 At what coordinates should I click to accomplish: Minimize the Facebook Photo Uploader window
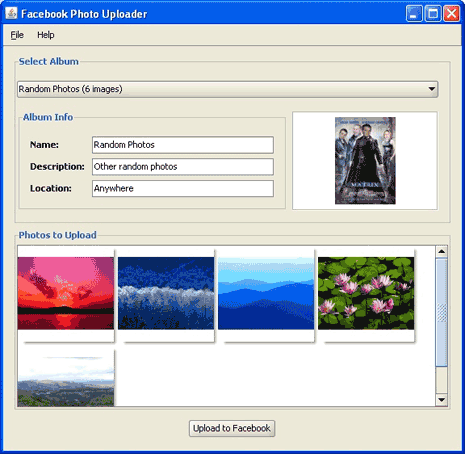tap(414, 14)
